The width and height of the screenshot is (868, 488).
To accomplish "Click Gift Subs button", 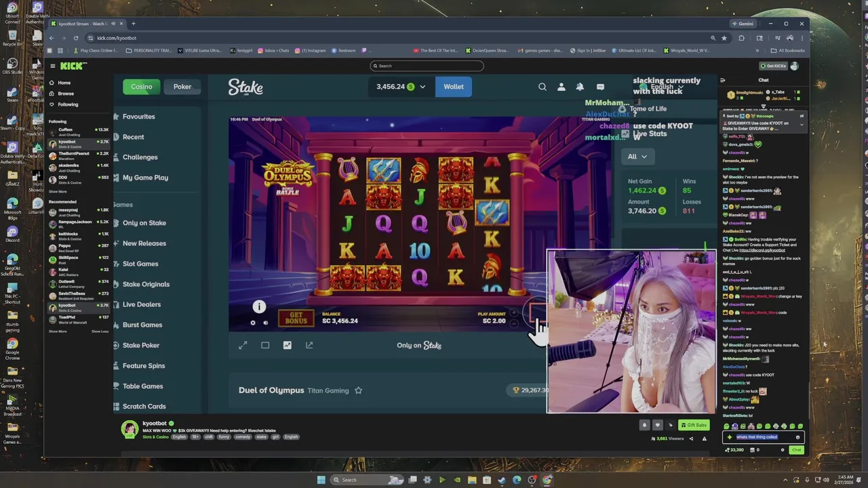I will [x=694, y=425].
